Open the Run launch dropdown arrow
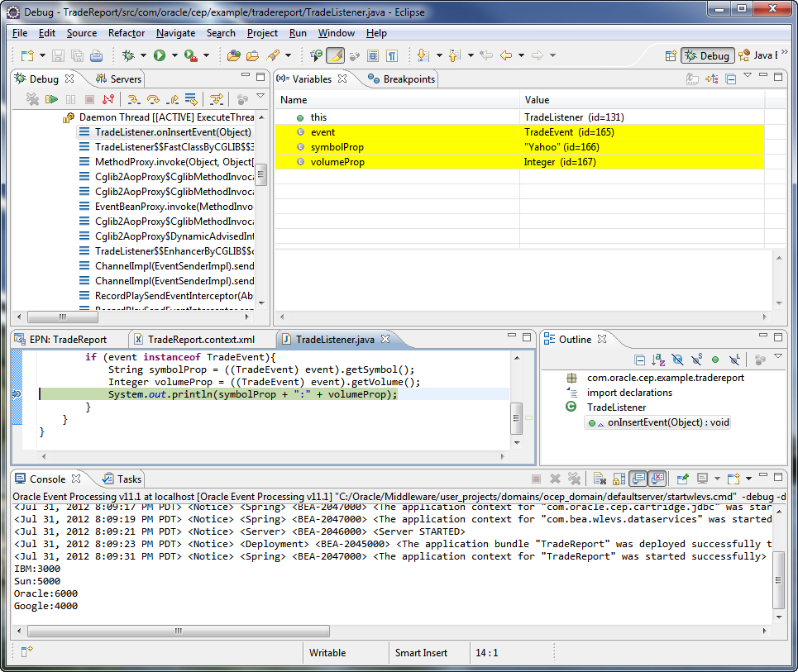This screenshot has width=798, height=672. (174, 55)
